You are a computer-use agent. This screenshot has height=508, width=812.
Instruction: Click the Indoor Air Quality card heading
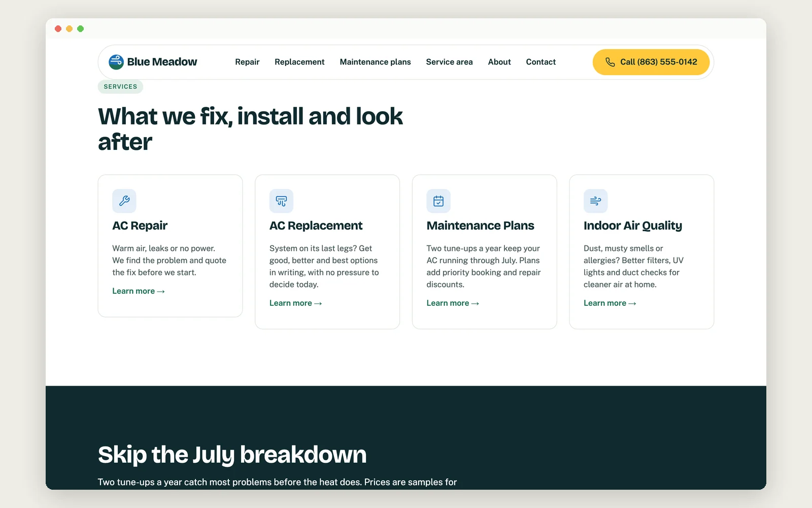click(x=633, y=226)
